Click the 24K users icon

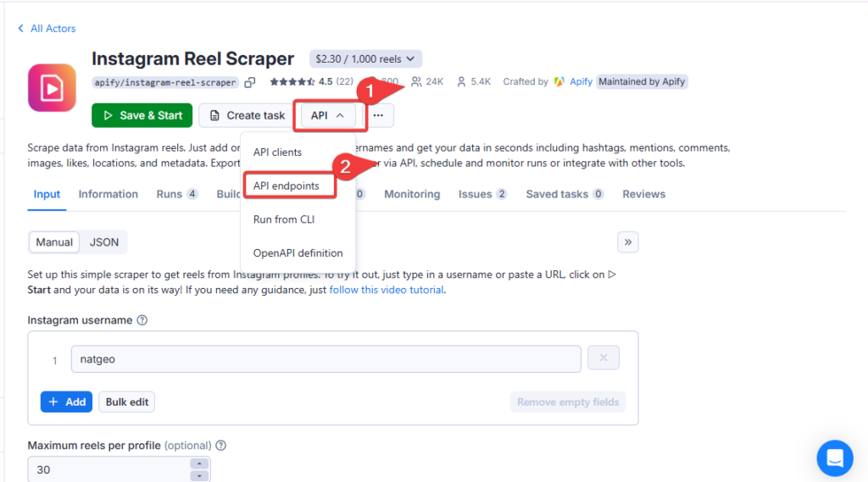click(x=416, y=82)
